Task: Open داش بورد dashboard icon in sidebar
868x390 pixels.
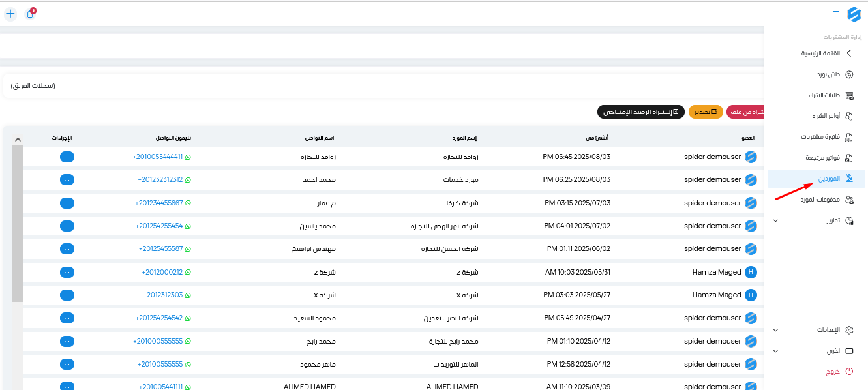Action: 849,74
